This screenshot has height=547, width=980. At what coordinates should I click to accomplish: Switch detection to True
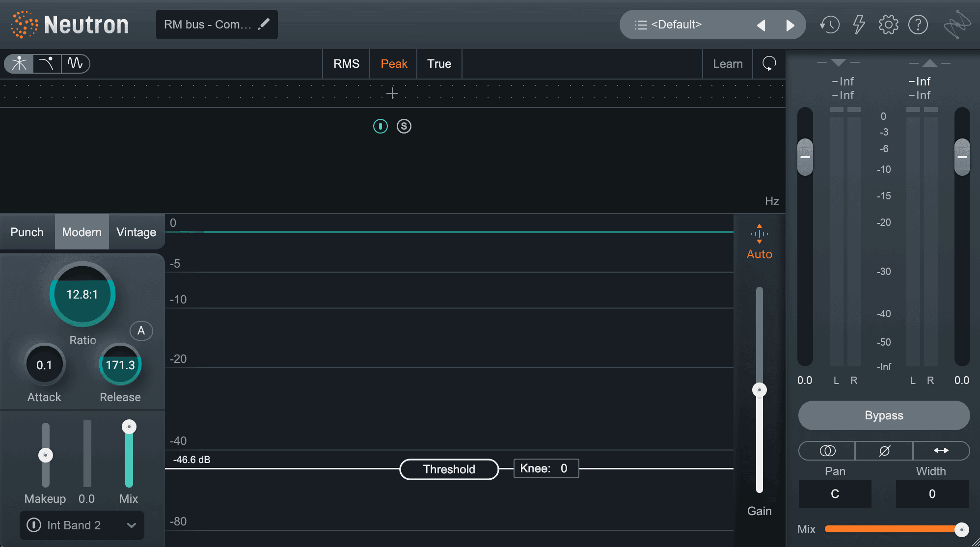tap(439, 64)
